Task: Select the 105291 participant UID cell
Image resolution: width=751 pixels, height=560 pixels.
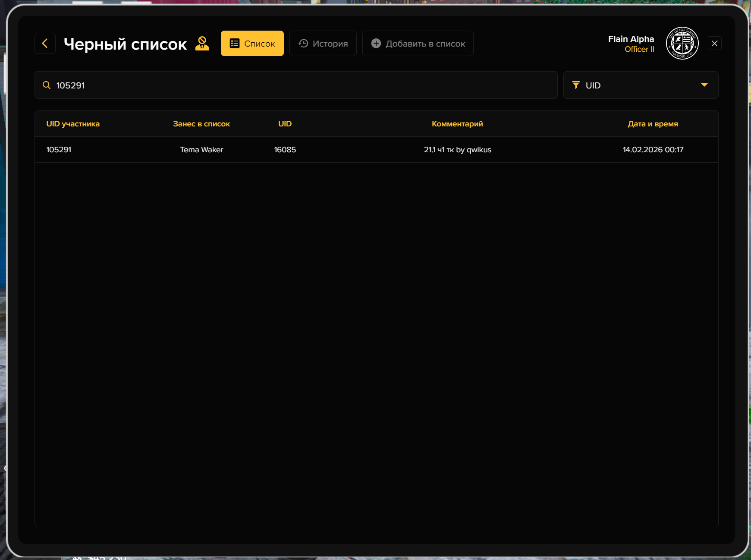Action: (x=59, y=150)
